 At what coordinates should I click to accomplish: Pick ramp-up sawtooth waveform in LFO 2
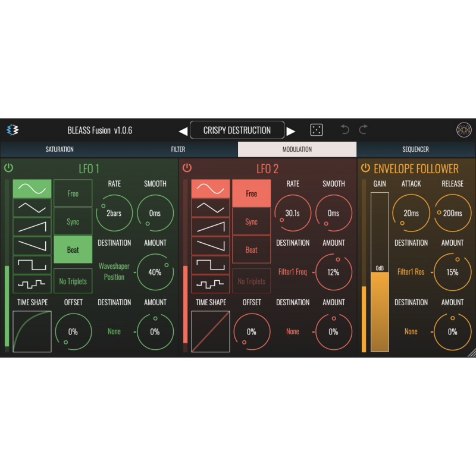211,226
